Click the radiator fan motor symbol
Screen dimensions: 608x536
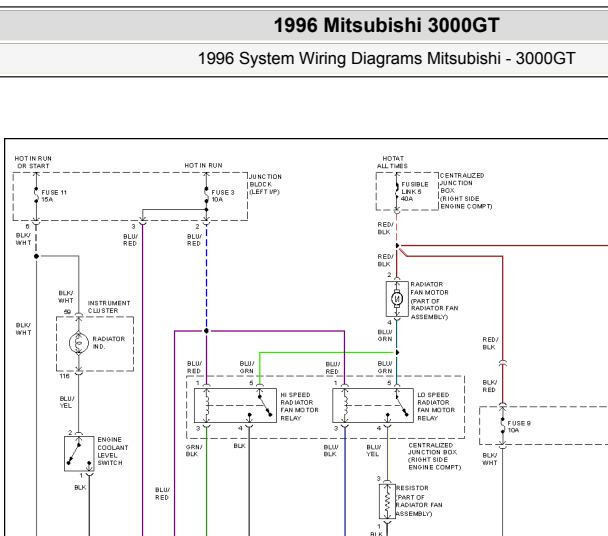click(397, 299)
